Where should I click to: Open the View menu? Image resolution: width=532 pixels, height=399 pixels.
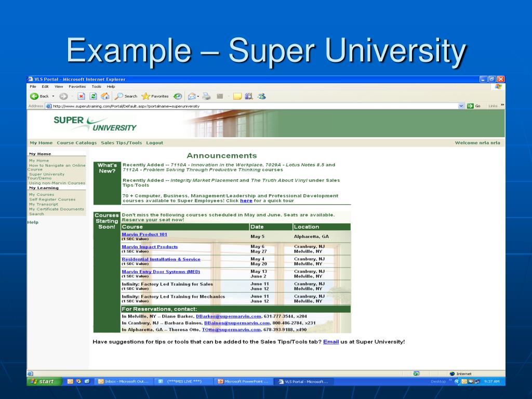click(59, 87)
